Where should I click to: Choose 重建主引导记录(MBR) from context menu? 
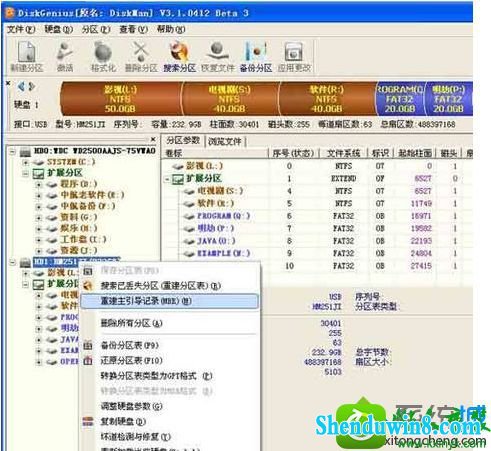170,301
